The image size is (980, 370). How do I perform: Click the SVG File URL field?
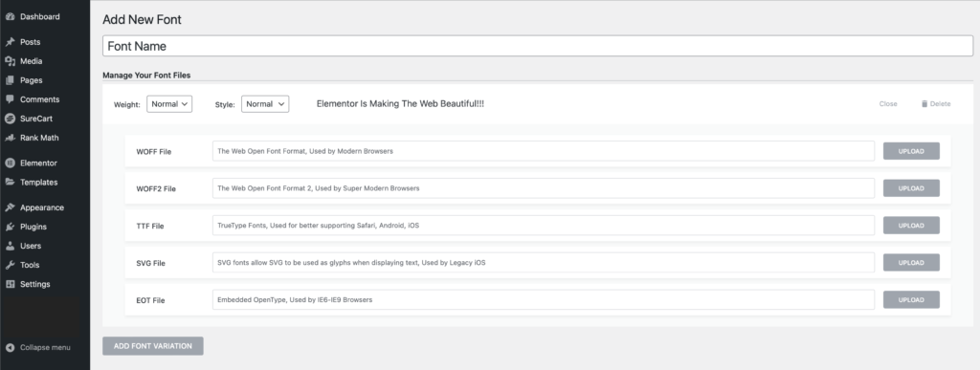click(544, 263)
